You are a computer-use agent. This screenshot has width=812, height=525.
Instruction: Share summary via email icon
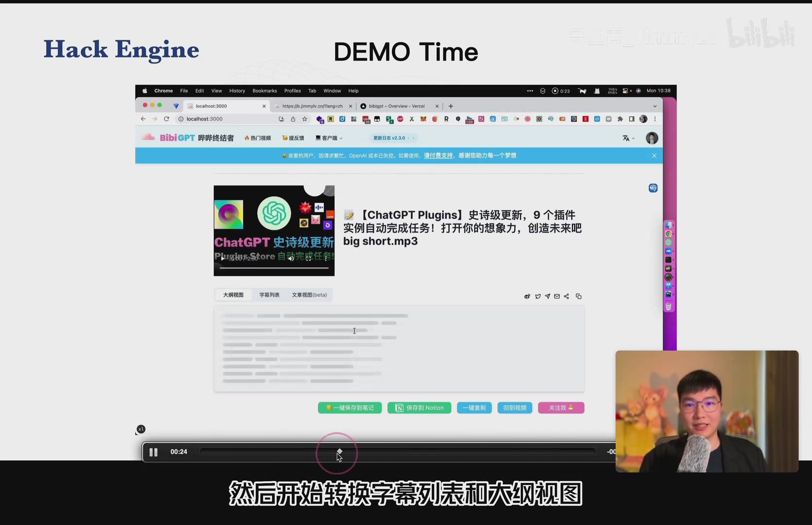click(x=557, y=297)
